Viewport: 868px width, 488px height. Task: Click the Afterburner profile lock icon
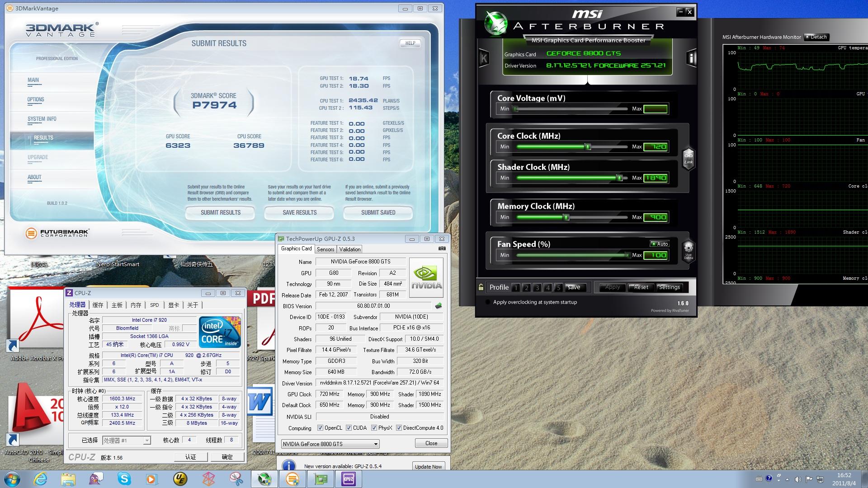tap(481, 287)
